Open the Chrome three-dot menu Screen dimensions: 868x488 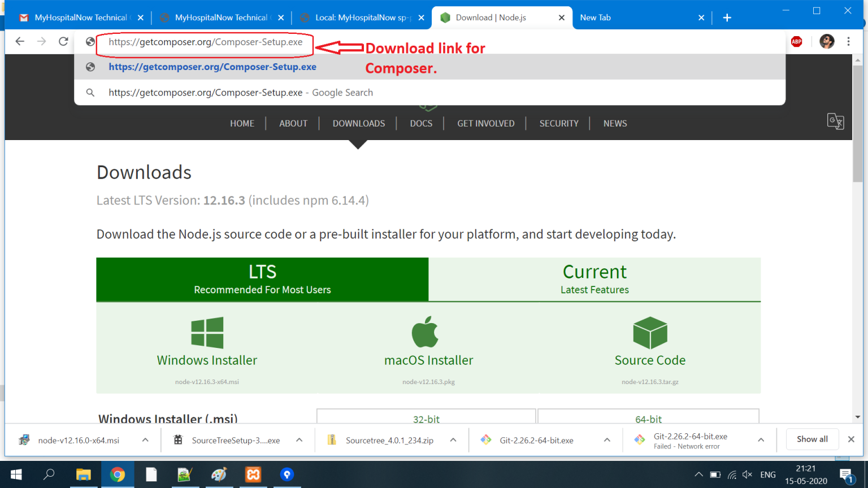848,41
